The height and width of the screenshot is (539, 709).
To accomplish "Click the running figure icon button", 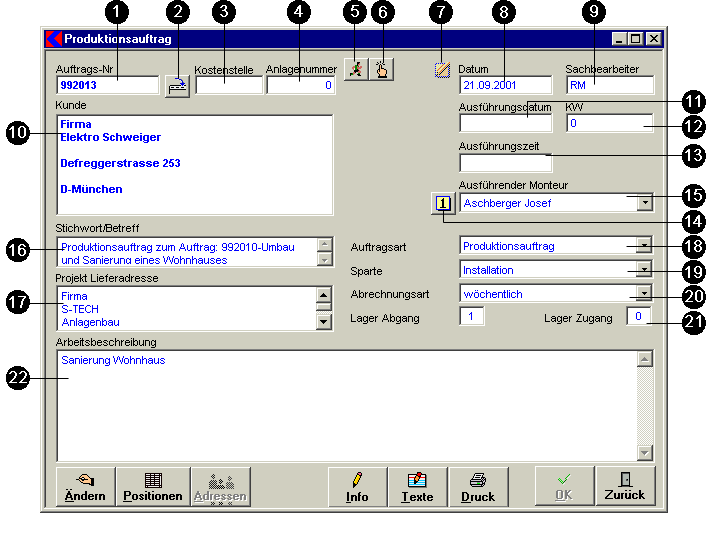I will (x=355, y=69).
